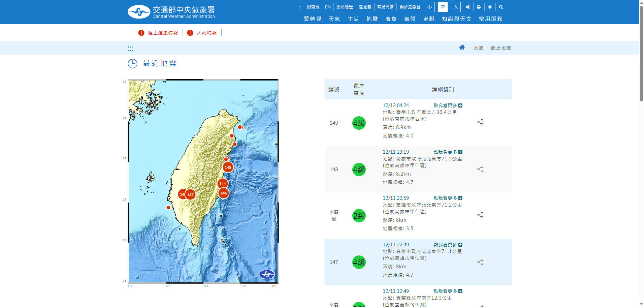Viewport: 644px width, 307px height.
Task: Click the green 4級 intensity badge of quake 148
Action: tap(359, 170)
